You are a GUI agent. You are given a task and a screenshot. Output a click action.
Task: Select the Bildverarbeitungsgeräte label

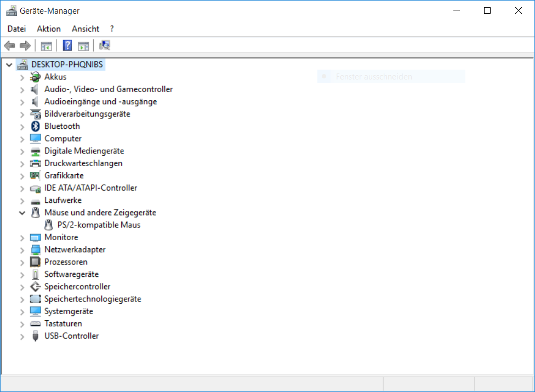coord(87,114)
